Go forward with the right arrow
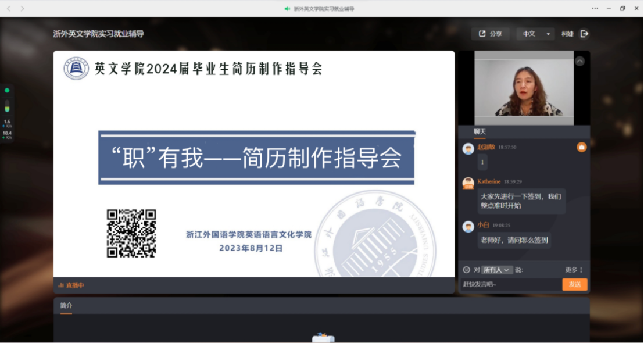Screen dimensions: 644x343 (x=23, y=9)
